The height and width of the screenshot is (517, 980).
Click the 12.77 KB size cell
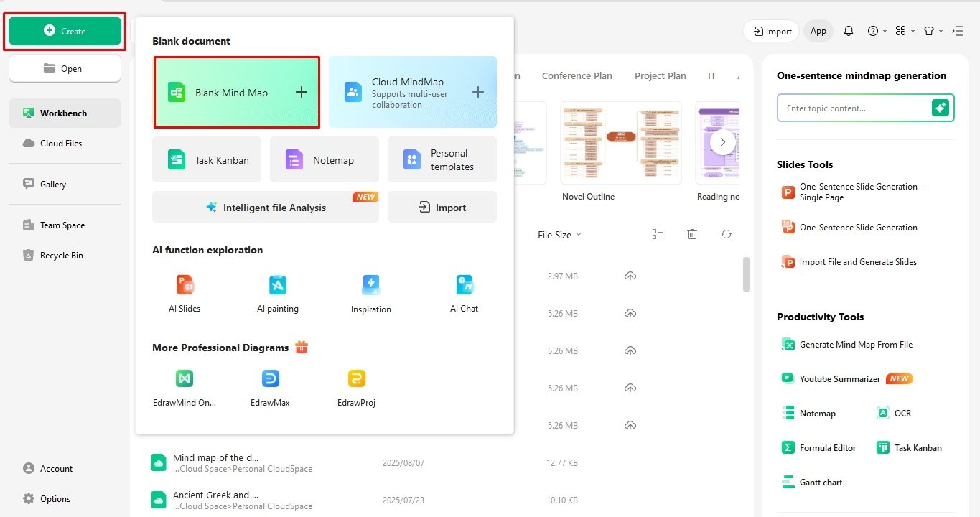tap(562, 463)
